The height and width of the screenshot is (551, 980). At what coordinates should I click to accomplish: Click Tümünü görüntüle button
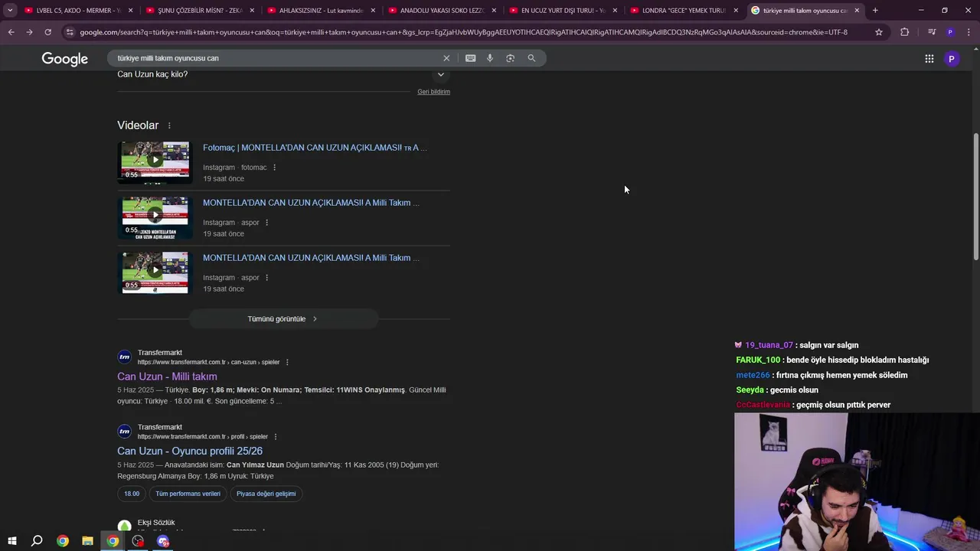(x=283, y=319)
